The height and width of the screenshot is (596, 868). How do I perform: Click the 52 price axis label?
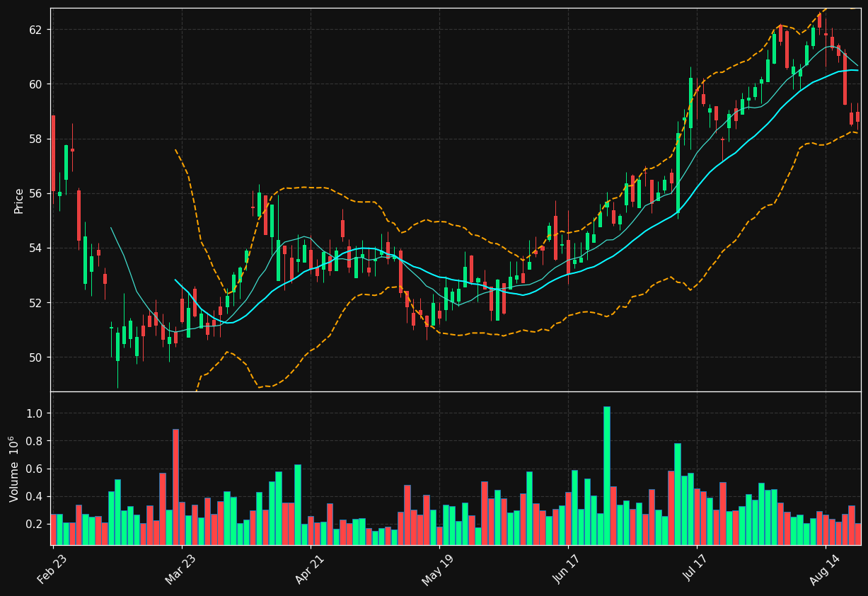[x=36, y=303]
